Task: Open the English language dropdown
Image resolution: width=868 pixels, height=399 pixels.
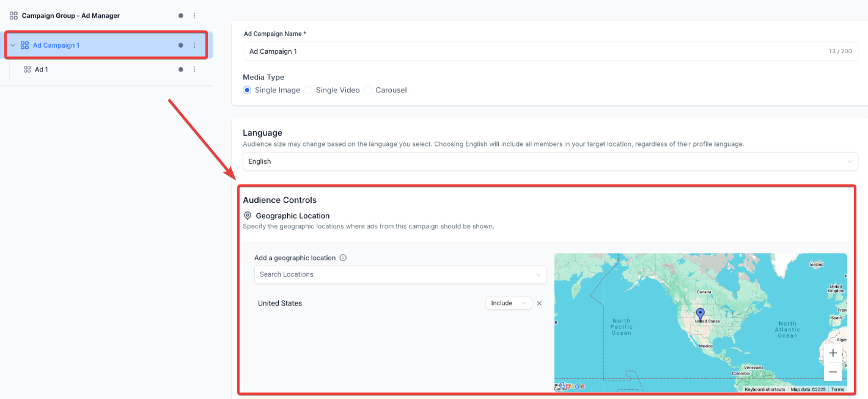Action: click(550, 161)
